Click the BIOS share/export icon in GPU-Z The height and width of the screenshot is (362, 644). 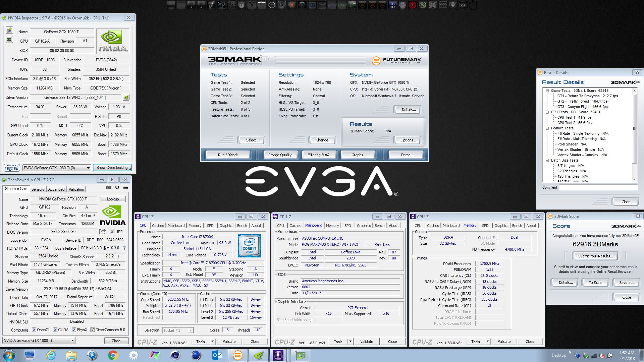(103, 232)
